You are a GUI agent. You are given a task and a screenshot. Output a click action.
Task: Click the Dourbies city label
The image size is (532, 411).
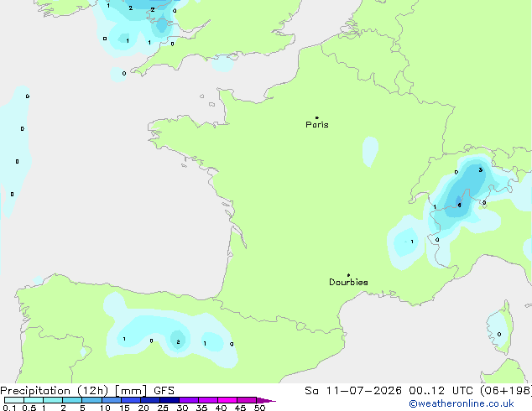tap(348, 282)
